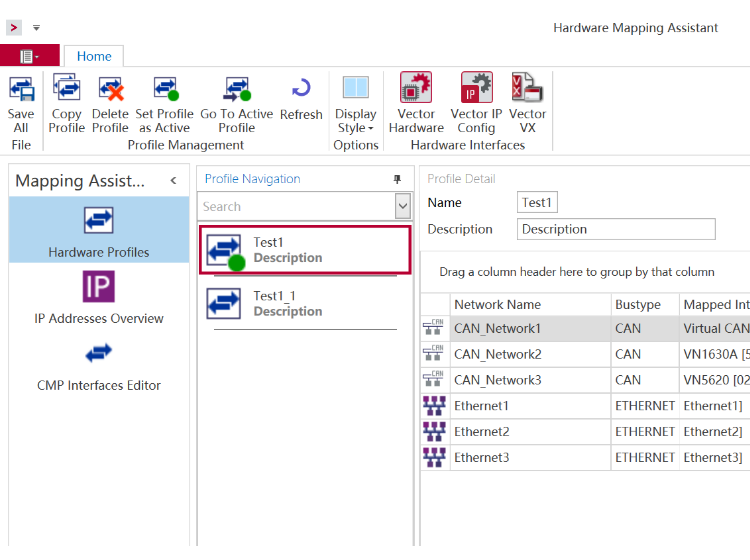This screenshot has height=560, width=750.
Task: Click the CAN icon beside CAN_Network2
Action: point(433,353)
